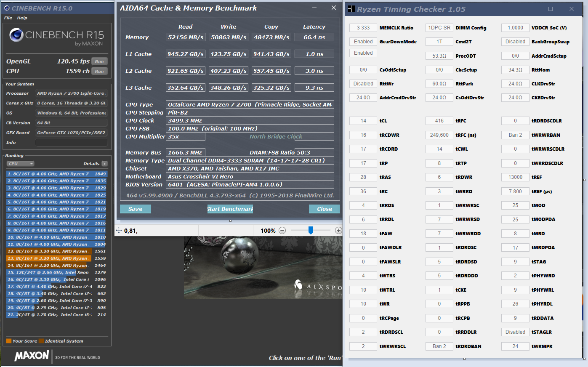The width and height of the screenshot is (588, 367).
Task: Click the MAXON logo in Cinebench footer
Action: pos(32,356)
